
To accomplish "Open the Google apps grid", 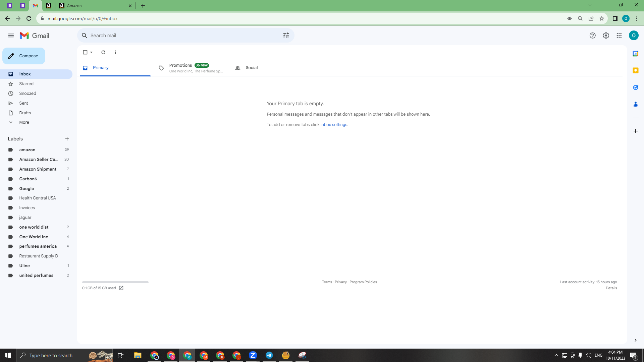I will (619, 36).
